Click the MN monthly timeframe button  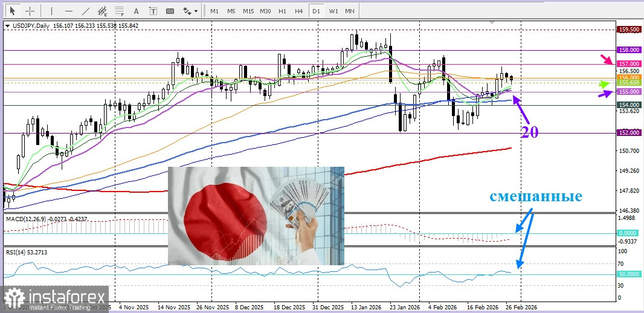click(x=350, y=11)
